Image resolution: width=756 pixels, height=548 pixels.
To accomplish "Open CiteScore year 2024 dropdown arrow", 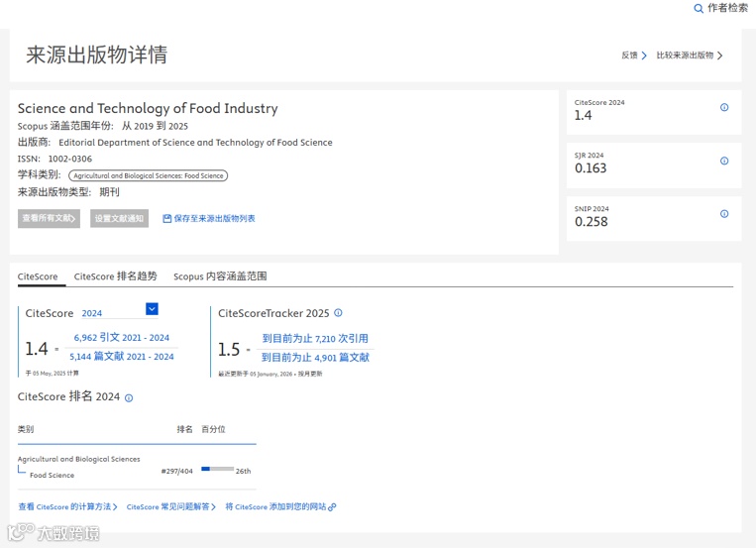I will [152, 309].
